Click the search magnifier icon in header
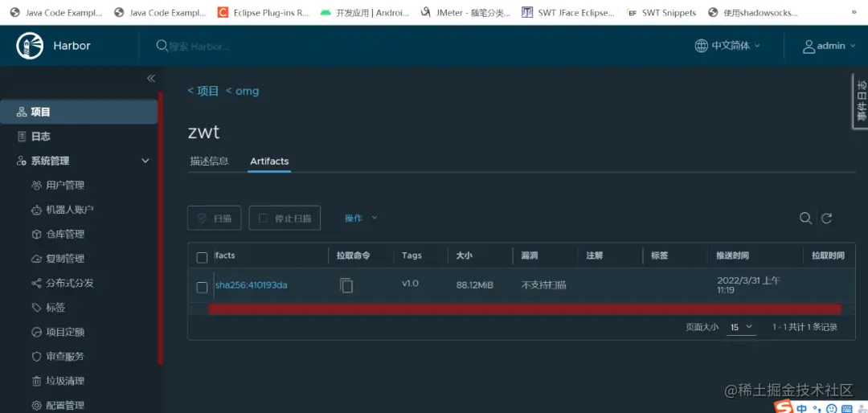This screenshot has height=413, width=868. pos(162,45)
